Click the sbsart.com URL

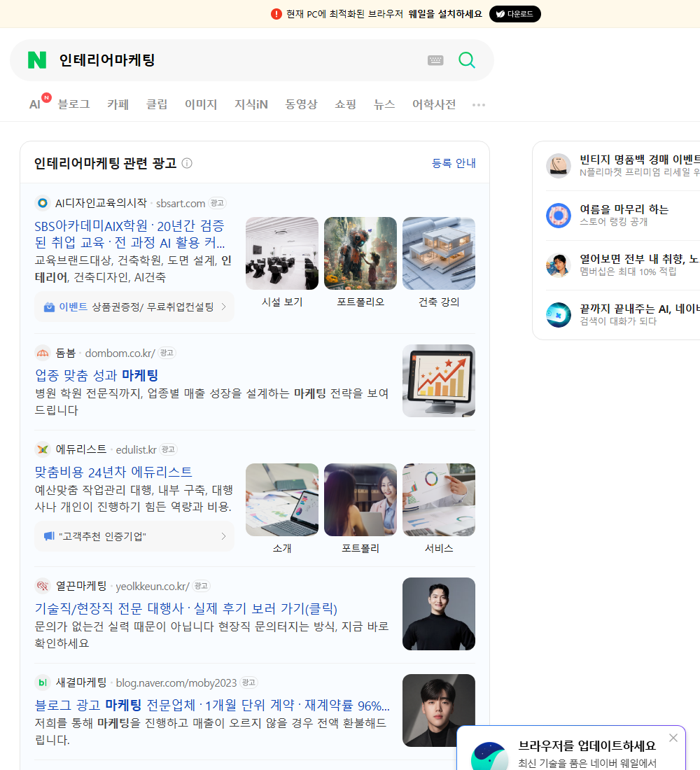coord(181,203)
